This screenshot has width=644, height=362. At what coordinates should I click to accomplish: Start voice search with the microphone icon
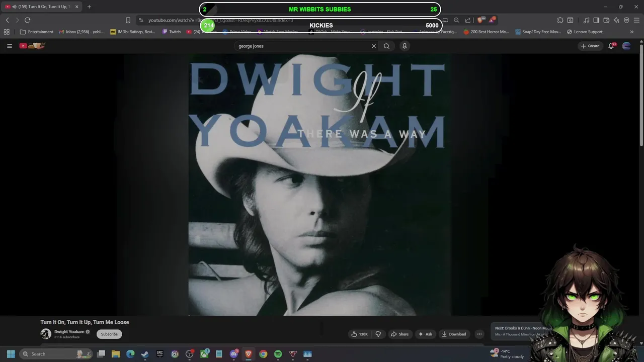[405, 46]
